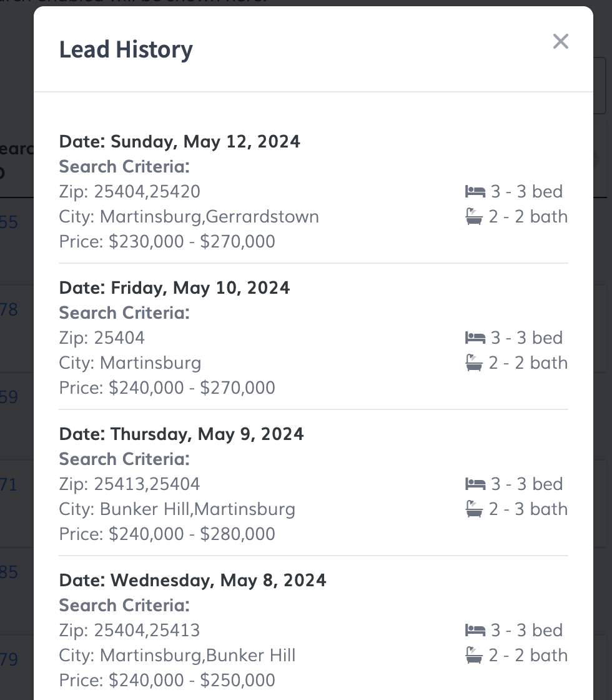
Task: Click the bathtub icon in May 8 entry
Action: click(x=475, y=656)
